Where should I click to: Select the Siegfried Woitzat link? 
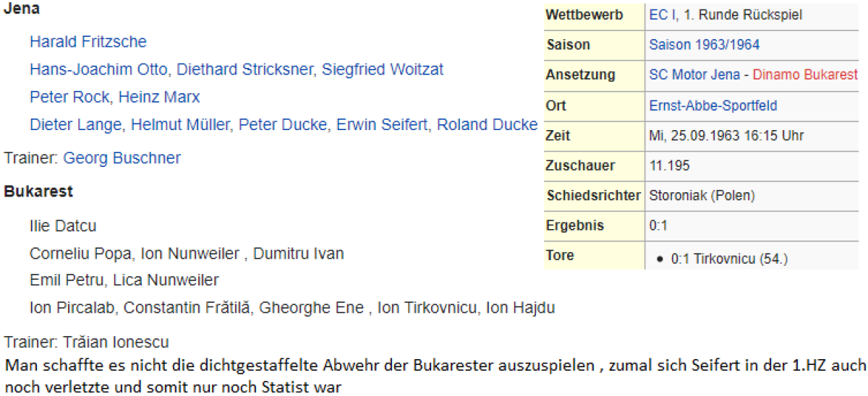pyautogui.click(x=383, y=69)
